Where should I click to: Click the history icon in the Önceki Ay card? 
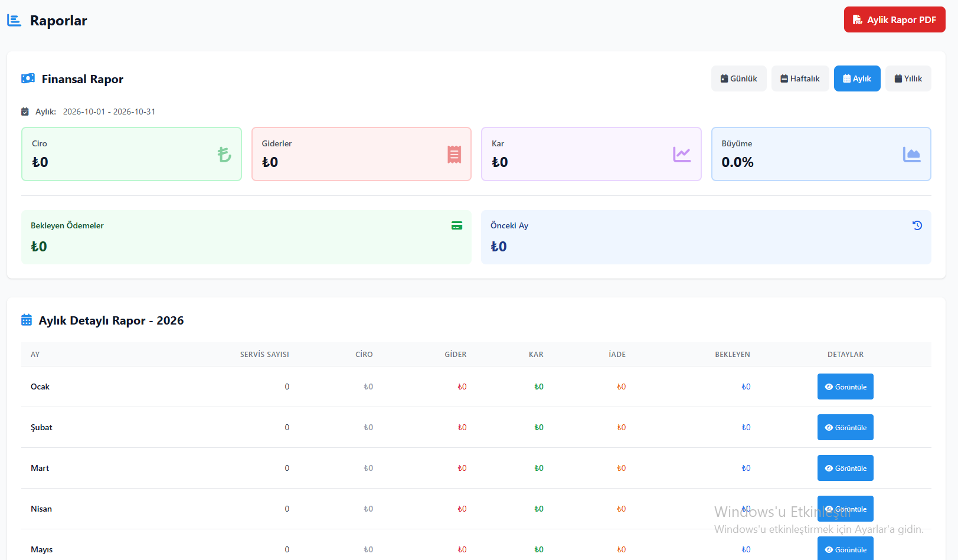click(917, 225)
